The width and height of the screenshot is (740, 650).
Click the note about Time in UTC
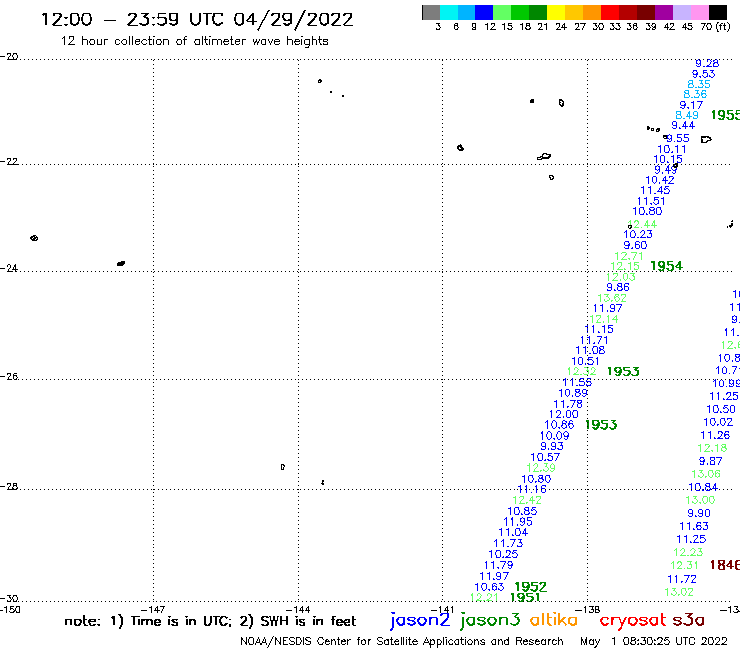point(210,621)
